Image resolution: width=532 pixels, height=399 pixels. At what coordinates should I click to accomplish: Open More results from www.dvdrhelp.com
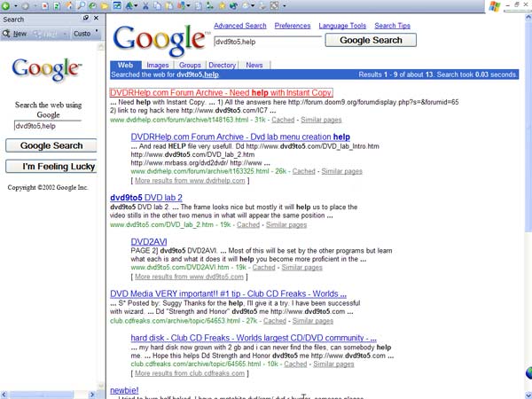click(x=190, y=181)
